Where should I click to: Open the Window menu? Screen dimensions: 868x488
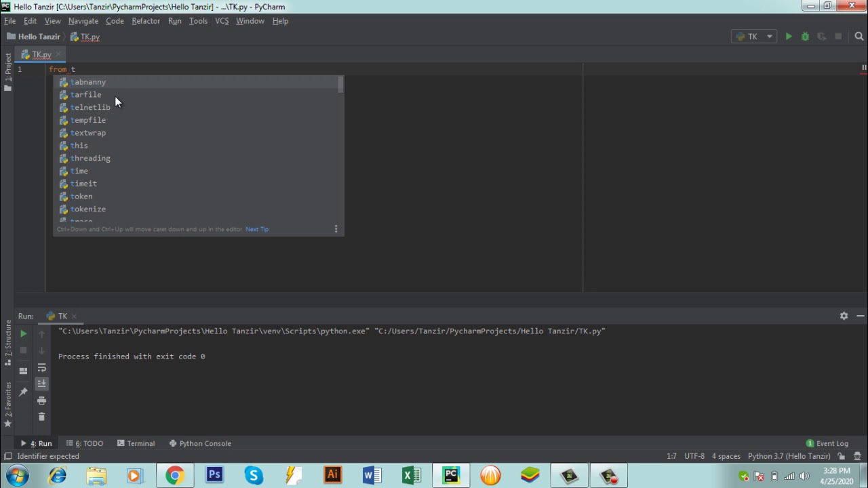click(250, 21)
